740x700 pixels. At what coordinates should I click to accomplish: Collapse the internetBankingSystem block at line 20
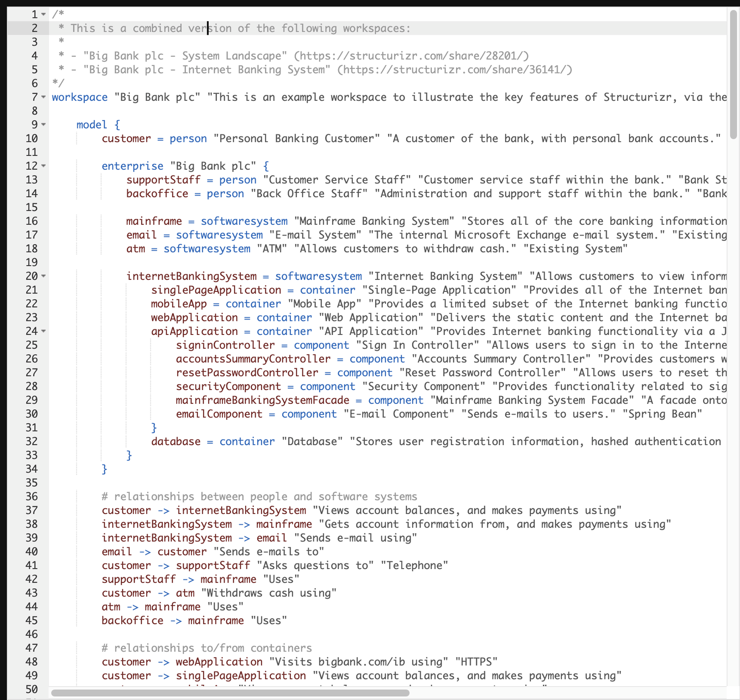click(x=43, y=277)
